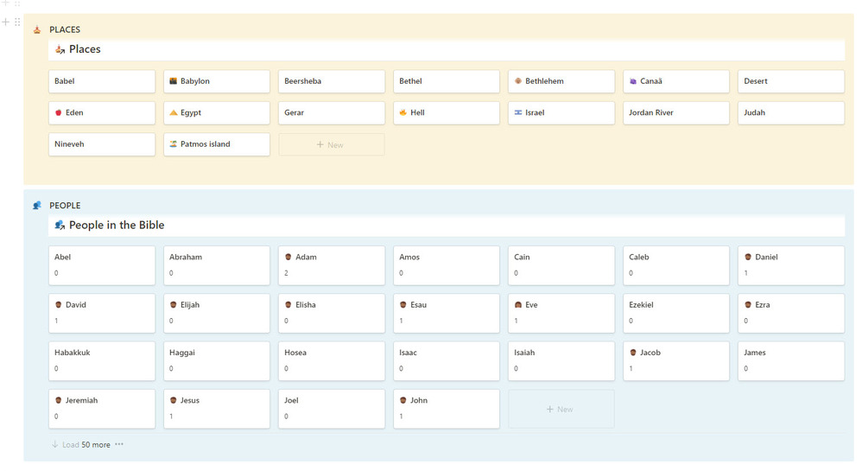Open the Jordan River place card
868x471 pixels.
pyautogui.click(x=676, y=112)
